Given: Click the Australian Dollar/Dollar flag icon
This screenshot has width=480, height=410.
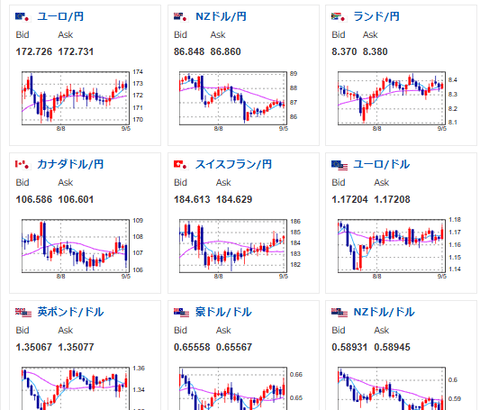Looking at the screenshot, I should [x=181, y=312].
